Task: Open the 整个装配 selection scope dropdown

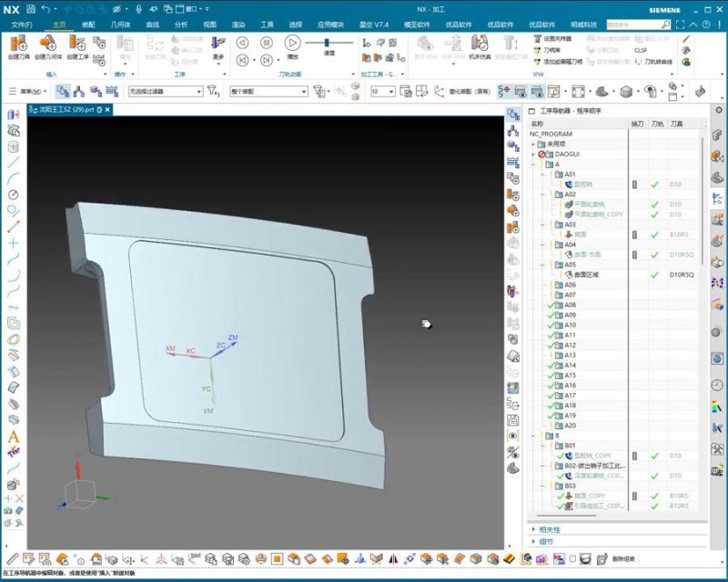Action: click(x=302, y=91)
